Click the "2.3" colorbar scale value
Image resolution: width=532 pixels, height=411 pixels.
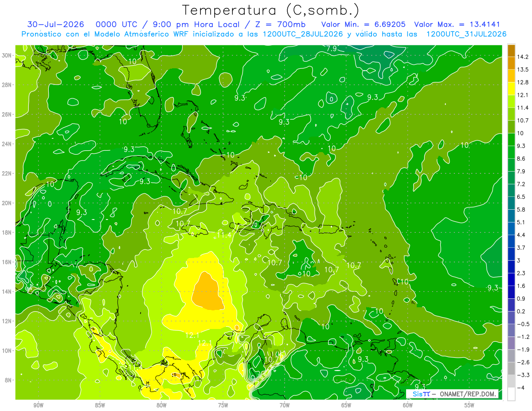click(x=522, y=273)
